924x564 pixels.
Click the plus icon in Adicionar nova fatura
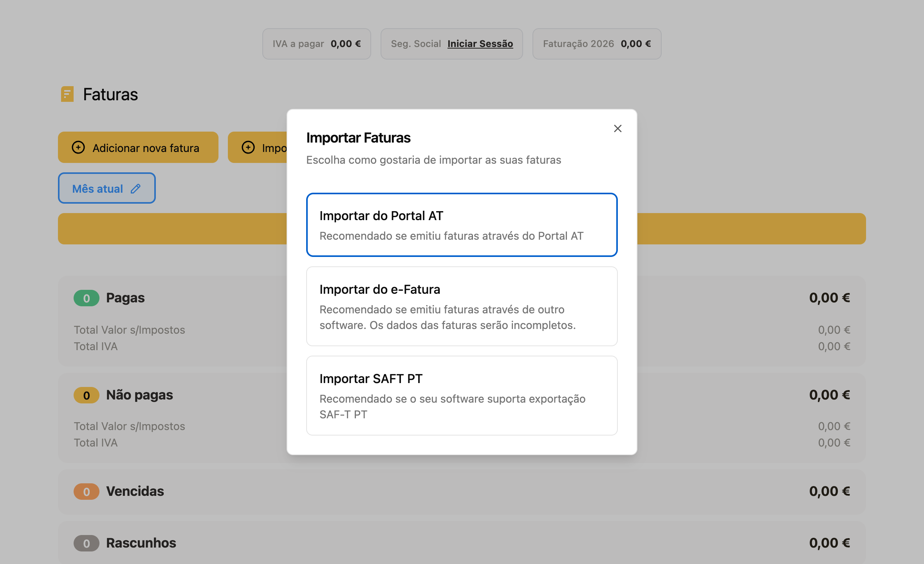[78, 147]
